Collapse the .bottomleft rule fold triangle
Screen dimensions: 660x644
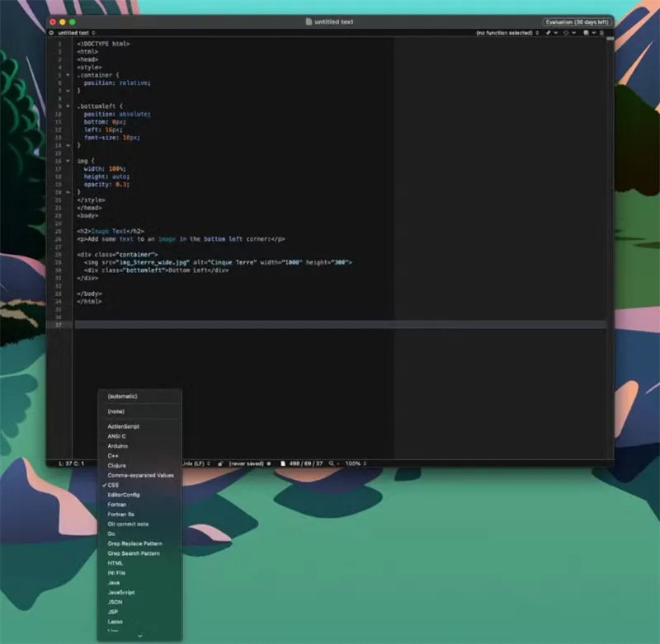click(x=68, y=106)
